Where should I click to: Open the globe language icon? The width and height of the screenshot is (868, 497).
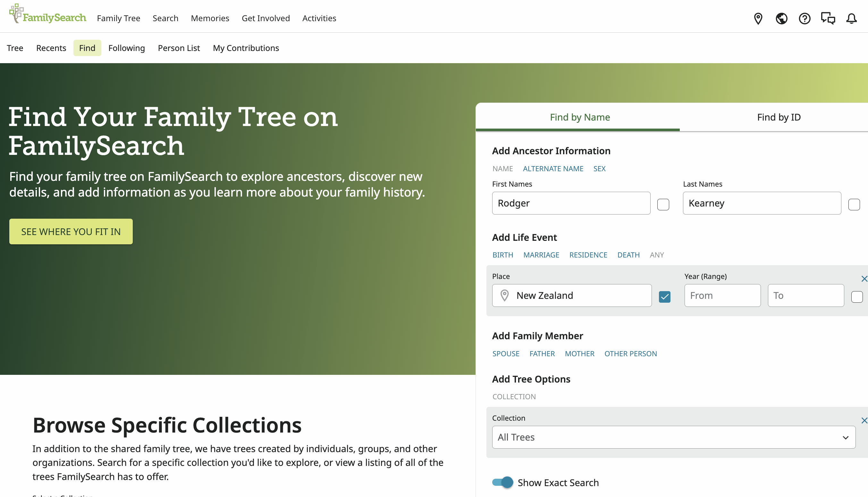click(782, 18)
